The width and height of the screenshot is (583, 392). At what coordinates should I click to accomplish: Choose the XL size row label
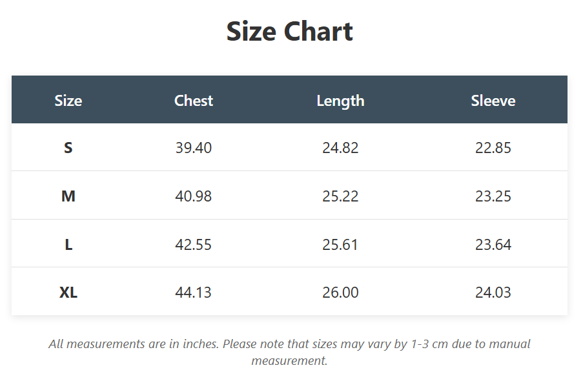coord(68,293)
